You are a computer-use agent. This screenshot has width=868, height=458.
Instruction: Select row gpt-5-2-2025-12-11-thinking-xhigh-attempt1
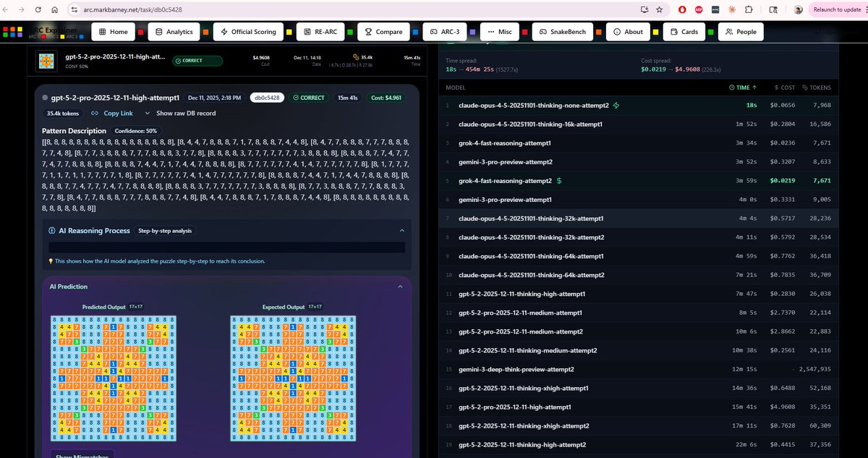pyautogui.click(x=640, y=388)
